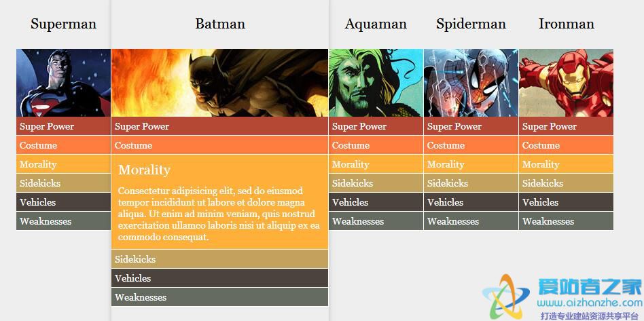This screenshot has width=644, height=321.
Task: Expand Batman's Sidekicks section
Action: pyautogui.click(x=219, y=259)
